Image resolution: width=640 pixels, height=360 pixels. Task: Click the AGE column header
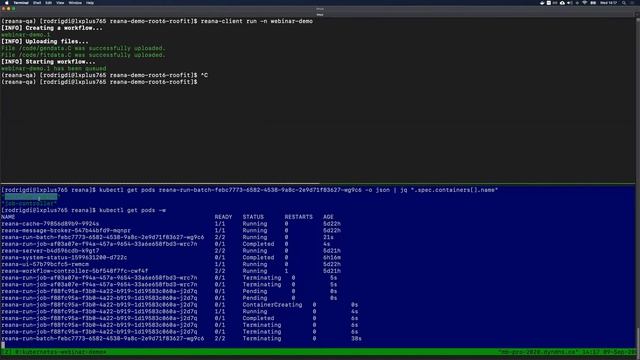click(328, 217)
